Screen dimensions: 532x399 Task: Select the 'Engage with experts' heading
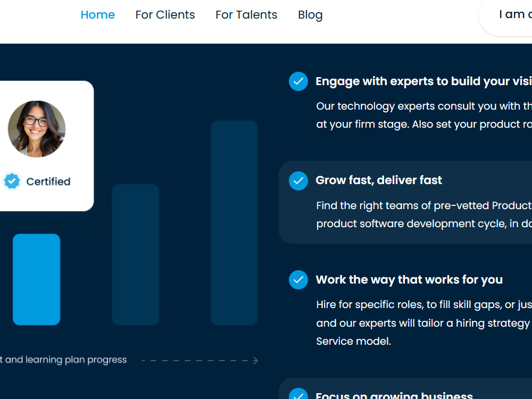[x=424, y=81]
